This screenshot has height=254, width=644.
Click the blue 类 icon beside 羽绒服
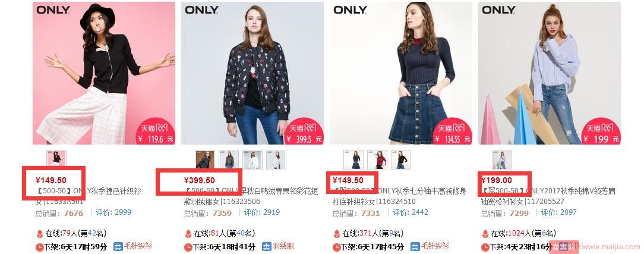tap(266, 247)
